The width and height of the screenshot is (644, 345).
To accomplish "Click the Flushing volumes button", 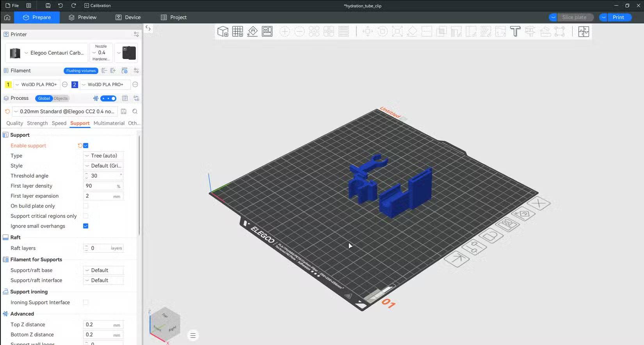I will pyautogui.click(x=81, y=71).
